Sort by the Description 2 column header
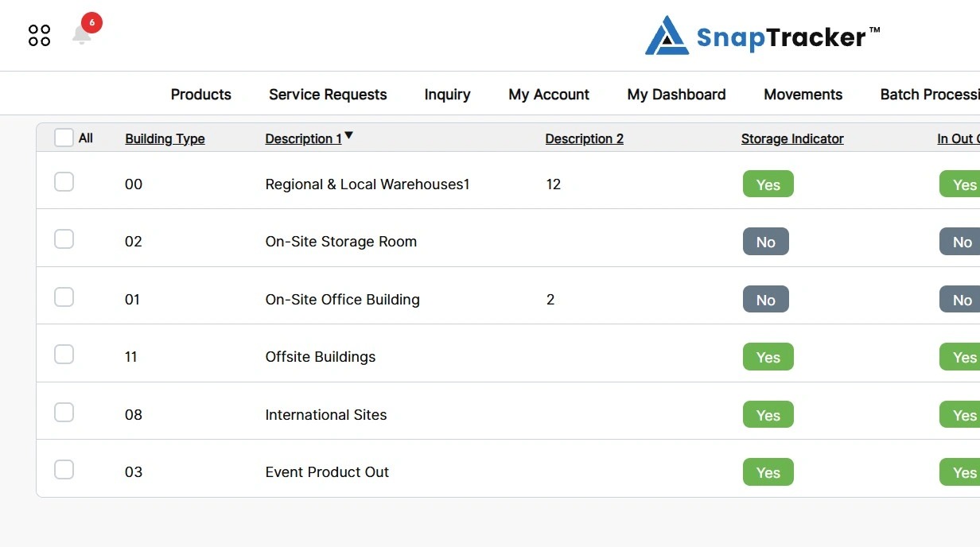Image resolution: width=980 pixels, height=547 pixels. (584, 139)
